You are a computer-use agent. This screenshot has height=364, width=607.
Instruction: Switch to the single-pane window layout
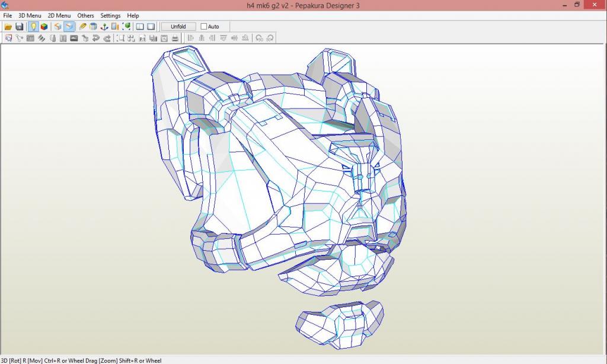click(151, 27)
